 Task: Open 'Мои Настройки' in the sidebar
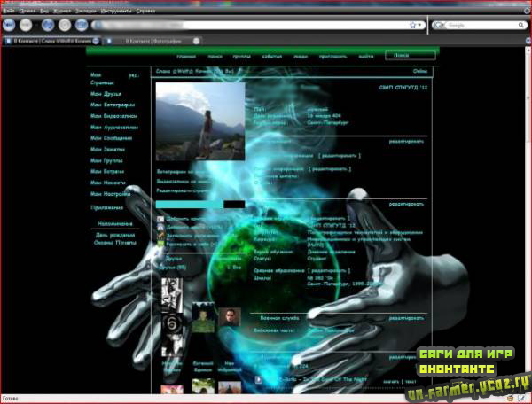tap(110, 194)
